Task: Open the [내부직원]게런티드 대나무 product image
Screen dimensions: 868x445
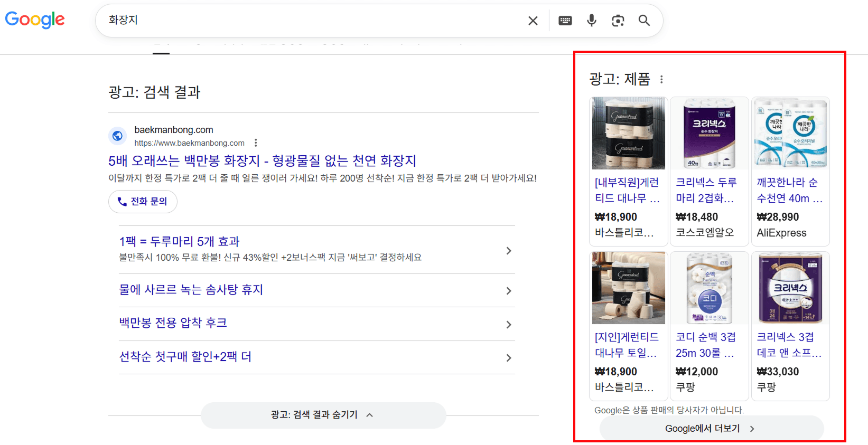Action: (x=629, y=134)
